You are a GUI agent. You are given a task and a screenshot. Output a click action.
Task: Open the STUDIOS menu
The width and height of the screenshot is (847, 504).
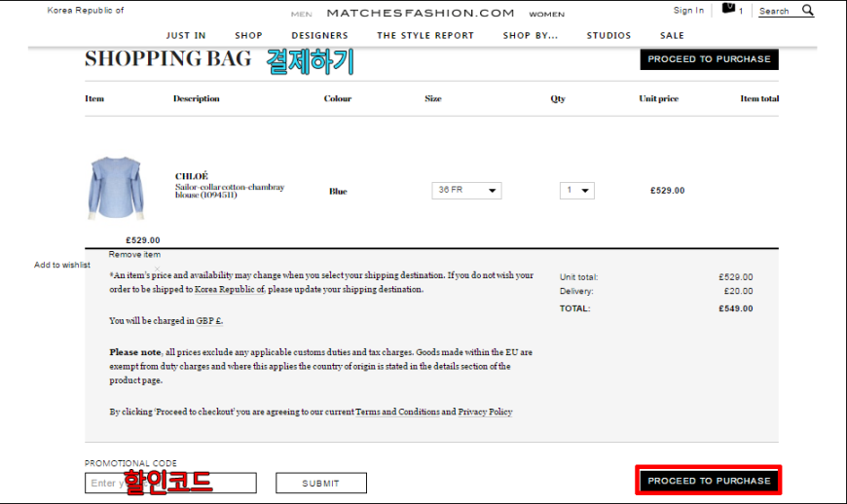click(x=608, y=36)
